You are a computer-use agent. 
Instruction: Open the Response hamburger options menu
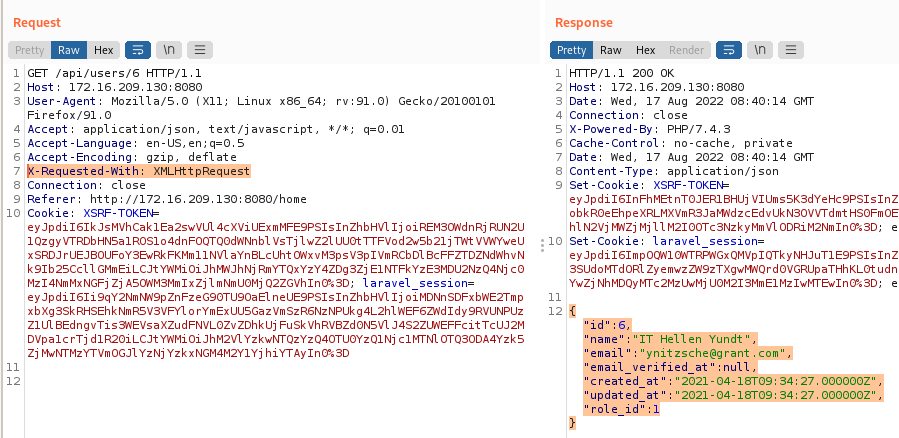tap(789, 50)
